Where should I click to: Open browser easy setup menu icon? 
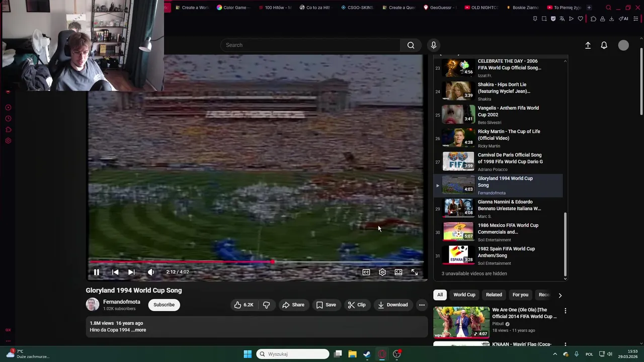(x=636, y=19)
